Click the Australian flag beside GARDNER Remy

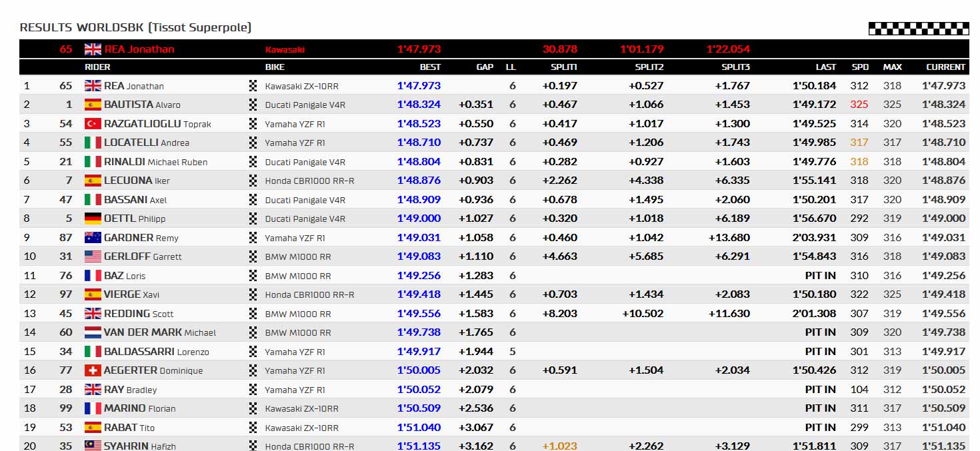click(93, 237)
